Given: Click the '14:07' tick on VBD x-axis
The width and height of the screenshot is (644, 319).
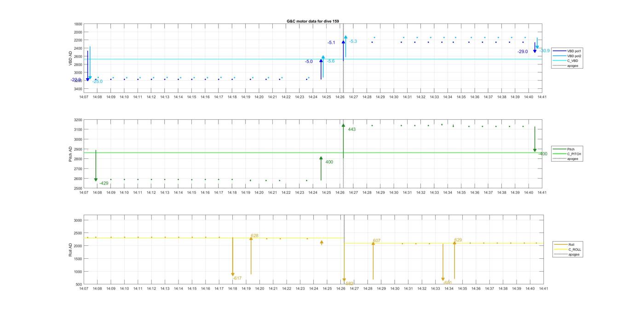Looking at the screenshot, I should [x=84, y=97].
